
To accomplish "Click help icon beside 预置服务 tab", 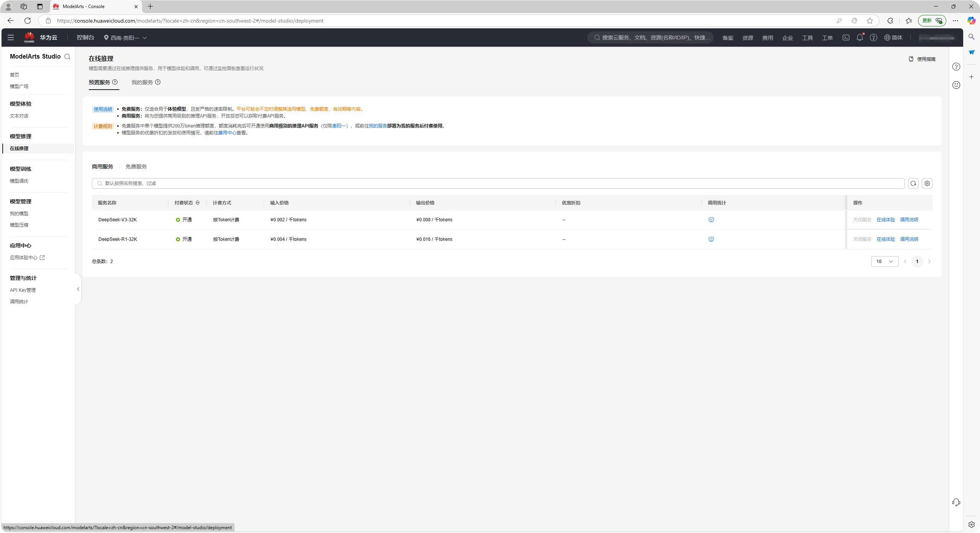I will (x=115, y=82).
